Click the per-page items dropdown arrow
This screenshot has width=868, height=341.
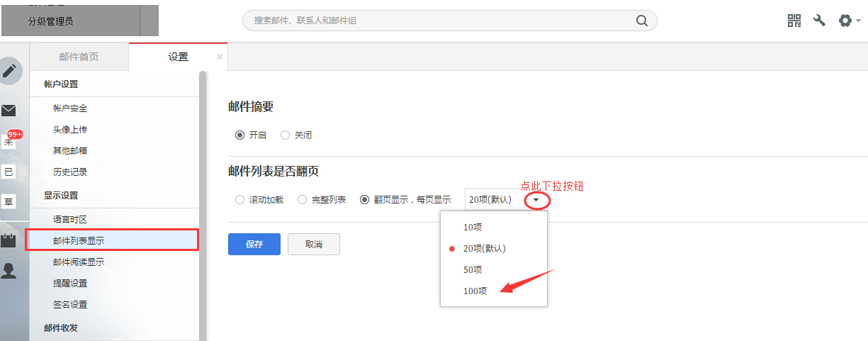pyautogui.click(x=536, y=201)
